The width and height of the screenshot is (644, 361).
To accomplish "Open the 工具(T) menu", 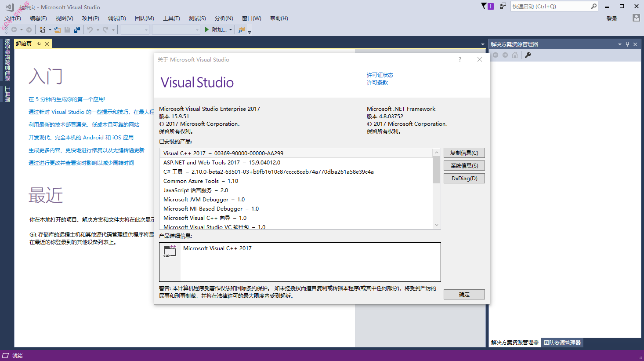I will coord(171,18).
